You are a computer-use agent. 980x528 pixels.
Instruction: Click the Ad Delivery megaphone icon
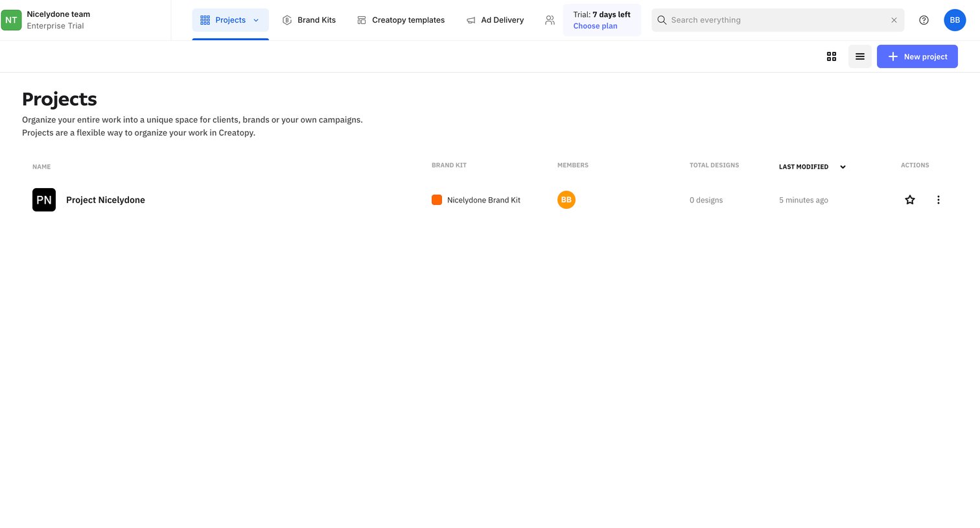[471, 20]
